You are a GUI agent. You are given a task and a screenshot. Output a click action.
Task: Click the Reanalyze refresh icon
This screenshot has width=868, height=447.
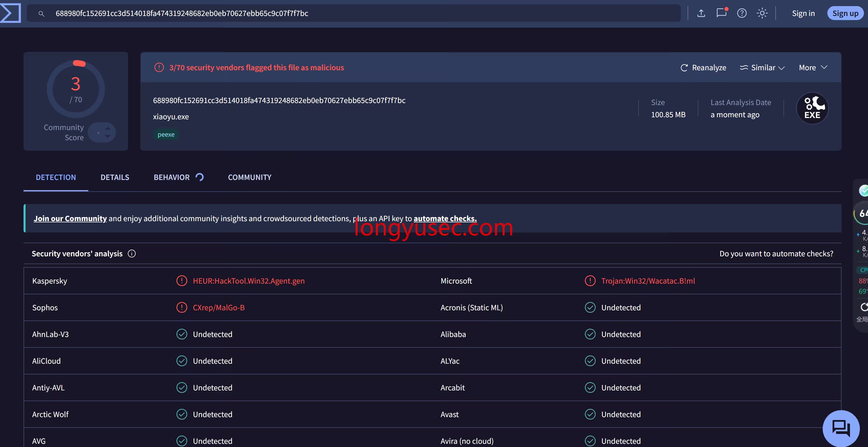point(684,68)
